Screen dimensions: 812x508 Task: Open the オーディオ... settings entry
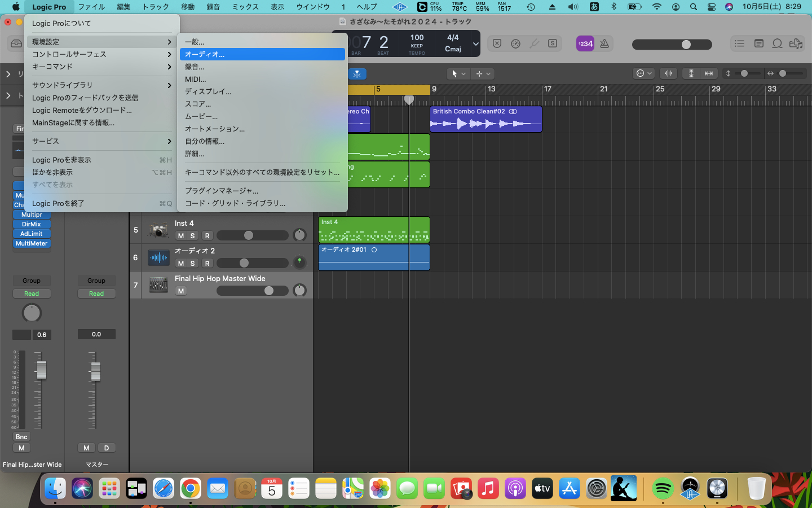(x=262, y=54)
